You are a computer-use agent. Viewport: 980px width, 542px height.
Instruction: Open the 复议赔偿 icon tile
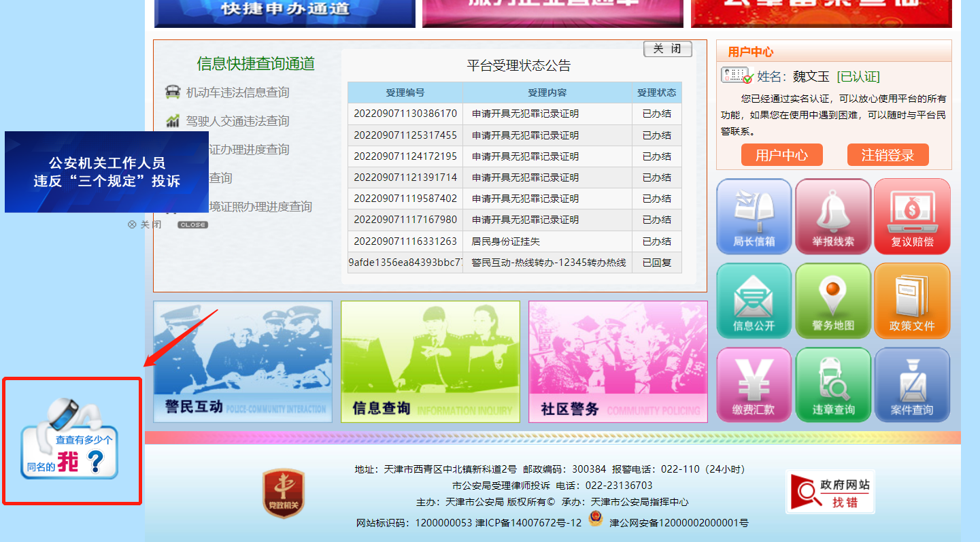pos(912,216)
